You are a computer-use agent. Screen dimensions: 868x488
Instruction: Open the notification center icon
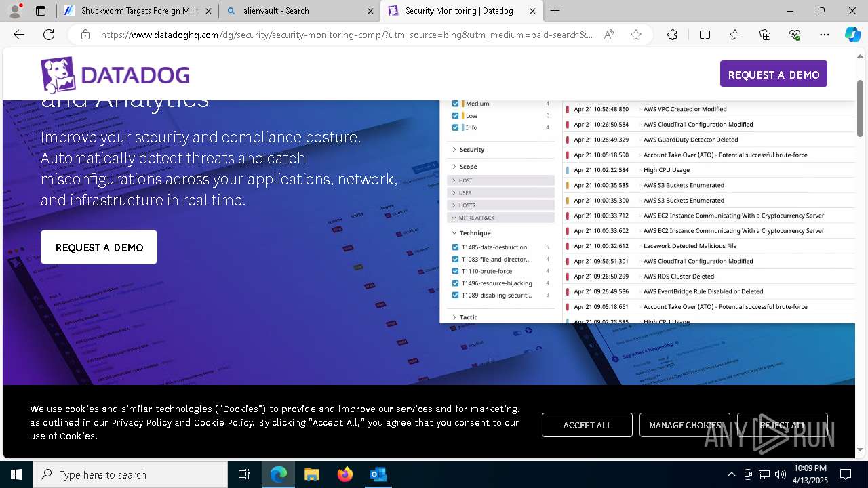846,474
